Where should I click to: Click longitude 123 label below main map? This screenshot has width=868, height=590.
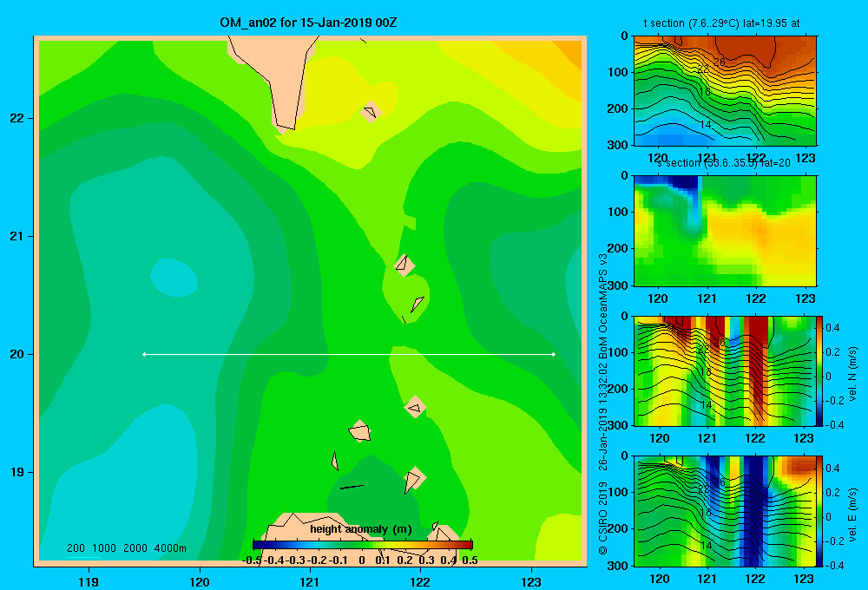click(x=531, y=581)
